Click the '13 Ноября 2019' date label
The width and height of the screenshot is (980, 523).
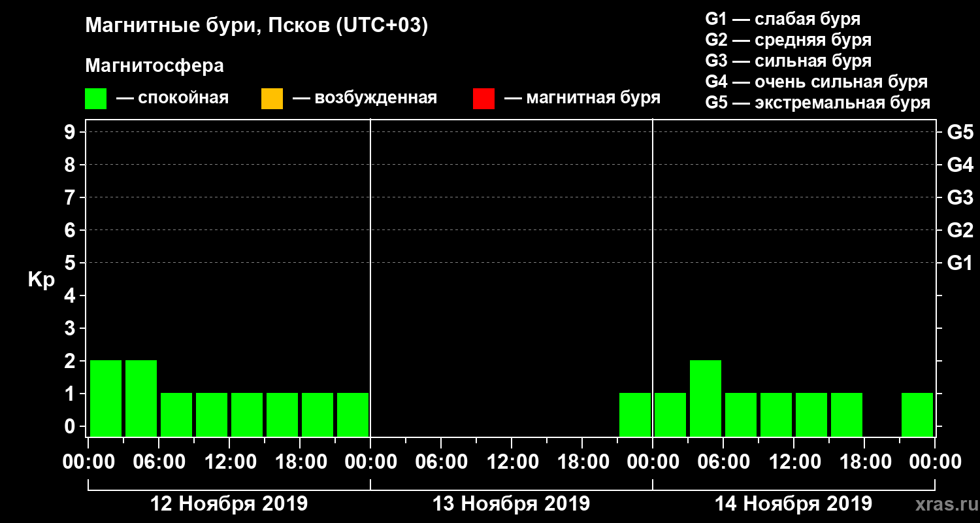511,504
